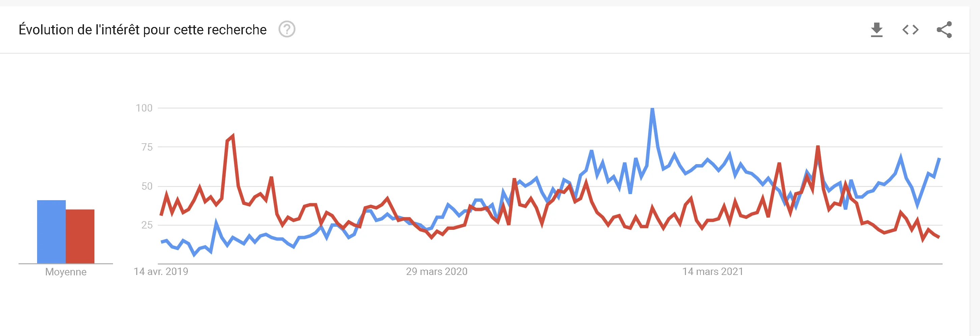
Task: Click the 50 value on the y-axis
Action: (x=147, y=186)
